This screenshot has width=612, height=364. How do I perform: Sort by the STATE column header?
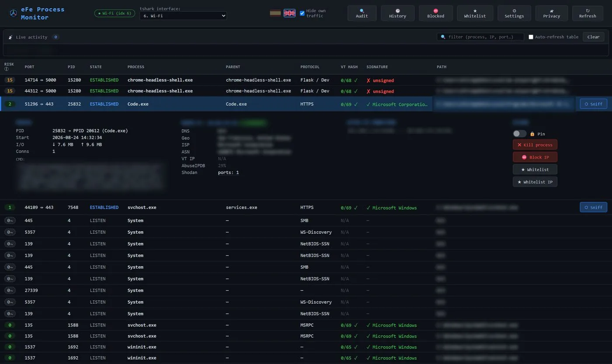(96, 67)
